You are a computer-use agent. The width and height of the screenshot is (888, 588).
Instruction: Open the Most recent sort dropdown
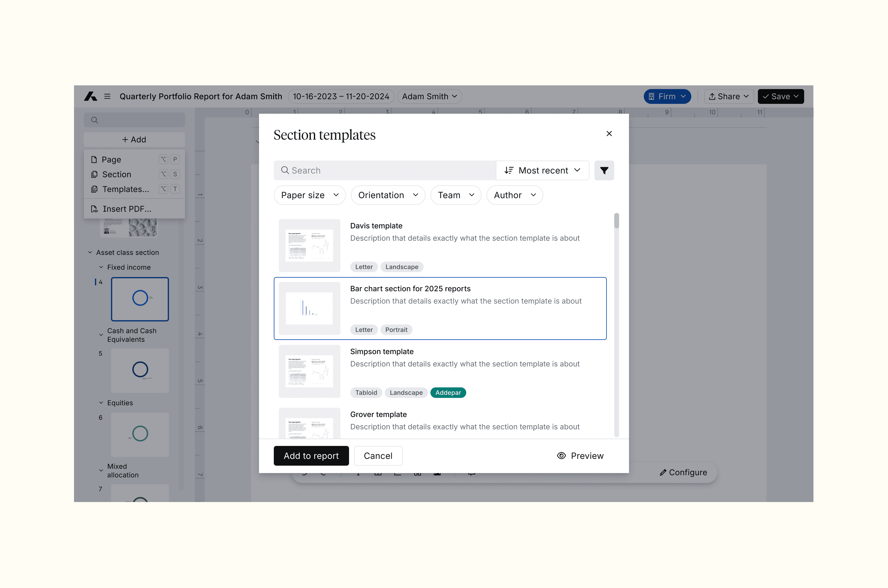tap(542, 171)
